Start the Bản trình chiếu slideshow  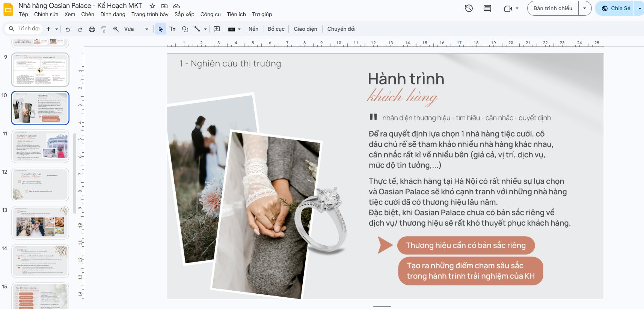tap(553, 8)
